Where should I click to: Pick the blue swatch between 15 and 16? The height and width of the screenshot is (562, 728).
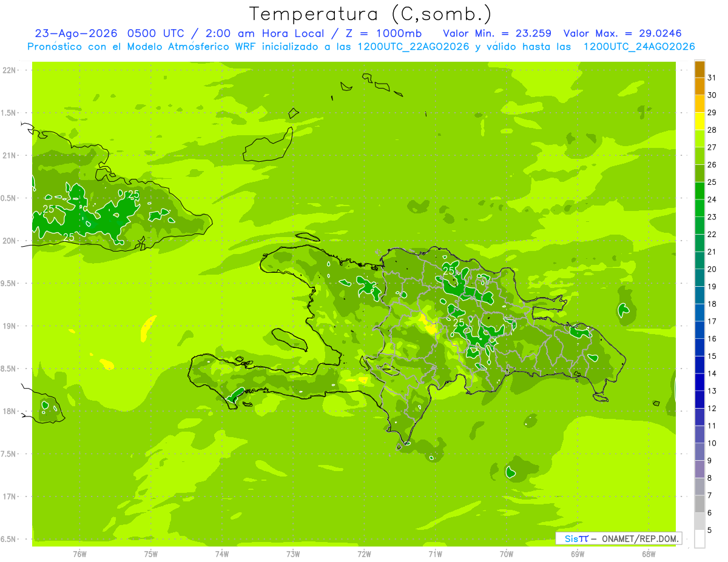click(x=699, y=347)
